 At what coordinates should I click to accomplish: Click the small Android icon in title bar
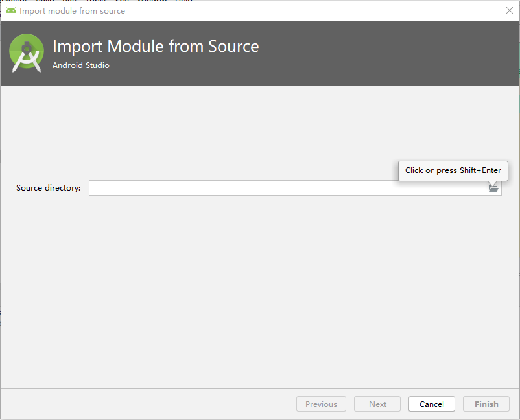11,10
